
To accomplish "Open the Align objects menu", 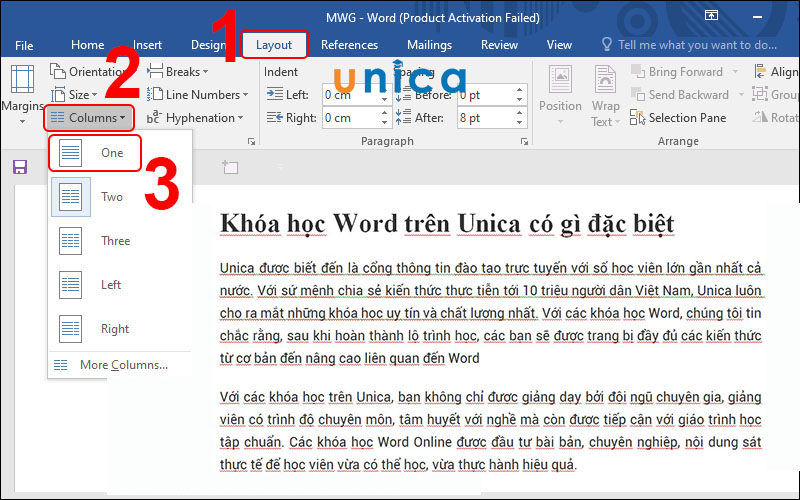I will [x=776, y=71].
